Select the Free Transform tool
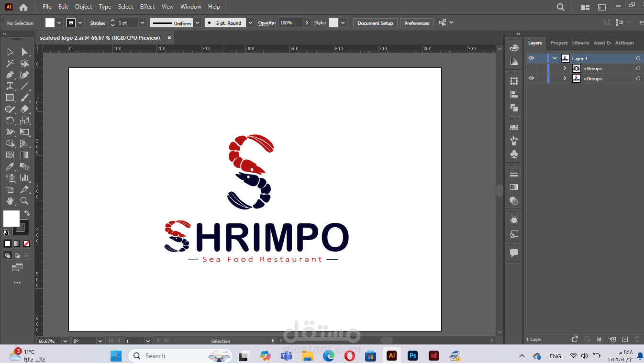The width and height of the screenshot is (644, 363). pos(25,132)
